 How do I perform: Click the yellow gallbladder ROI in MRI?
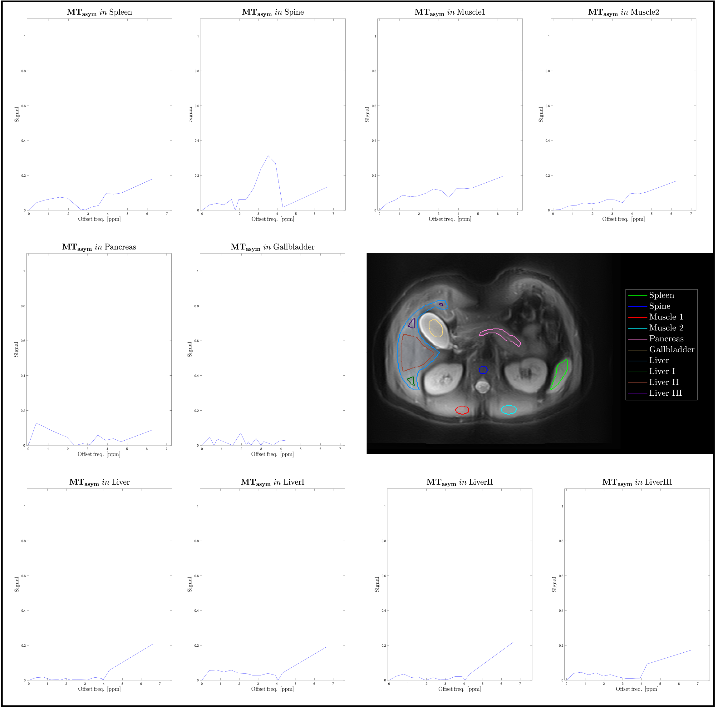(x=435, y=329)
